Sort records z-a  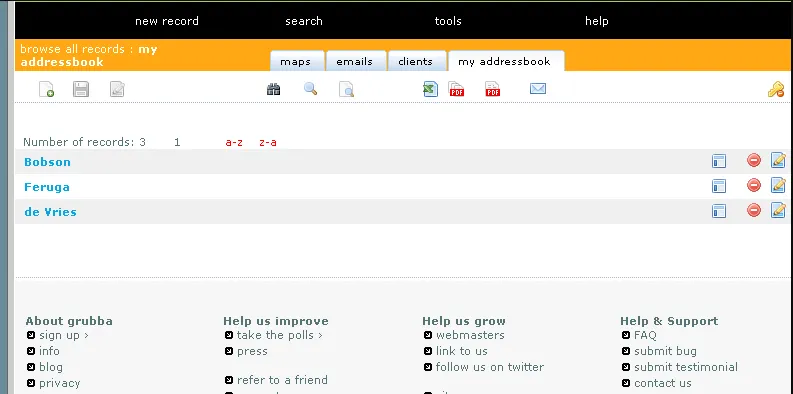[x=268, y=143]
